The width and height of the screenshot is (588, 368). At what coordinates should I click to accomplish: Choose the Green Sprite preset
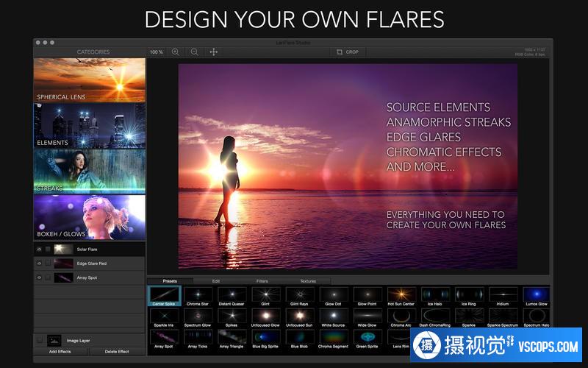(x=367, y=337)
